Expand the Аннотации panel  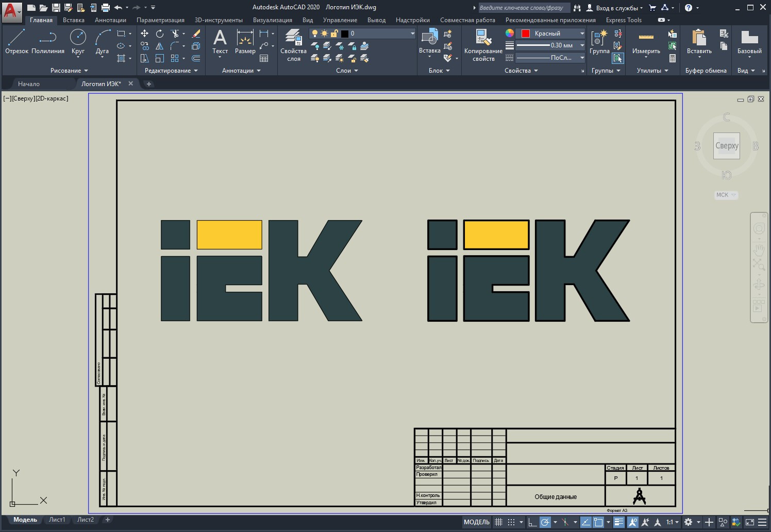tap(241, 71)
